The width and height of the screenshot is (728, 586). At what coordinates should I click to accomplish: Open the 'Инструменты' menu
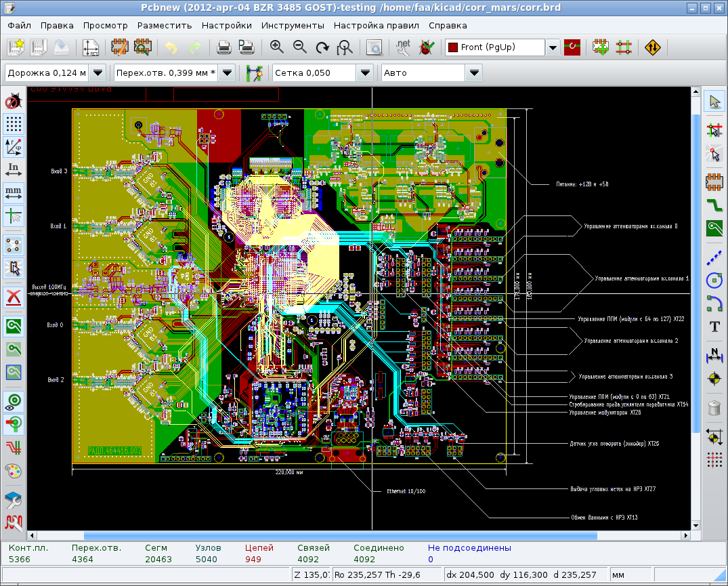click(293, 26)
